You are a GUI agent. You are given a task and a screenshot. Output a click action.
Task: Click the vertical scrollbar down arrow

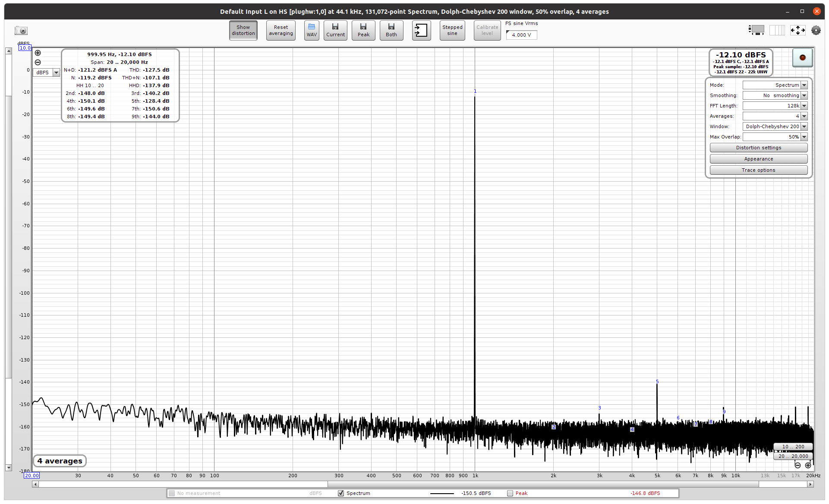(9, 468)
